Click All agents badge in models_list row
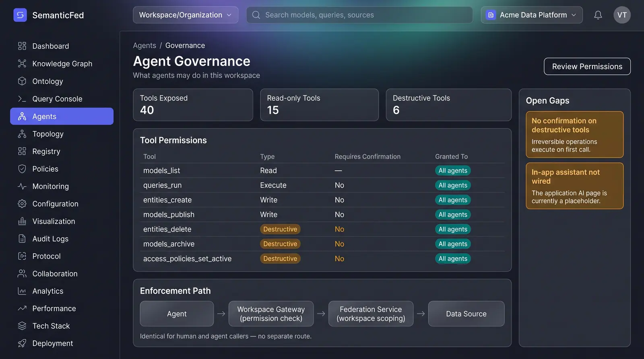The image size is (644, 359). pos(453,170)
